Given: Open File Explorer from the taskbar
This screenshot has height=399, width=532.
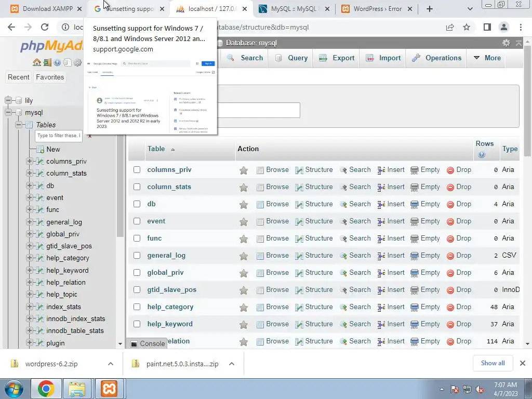Looking at the screenshot, I should point(77,389).
